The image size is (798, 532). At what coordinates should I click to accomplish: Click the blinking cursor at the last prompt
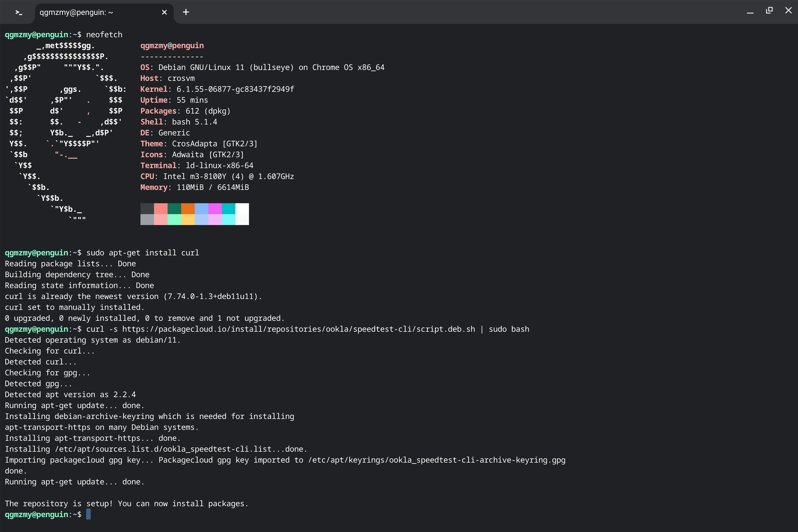[x=88, y=514]
